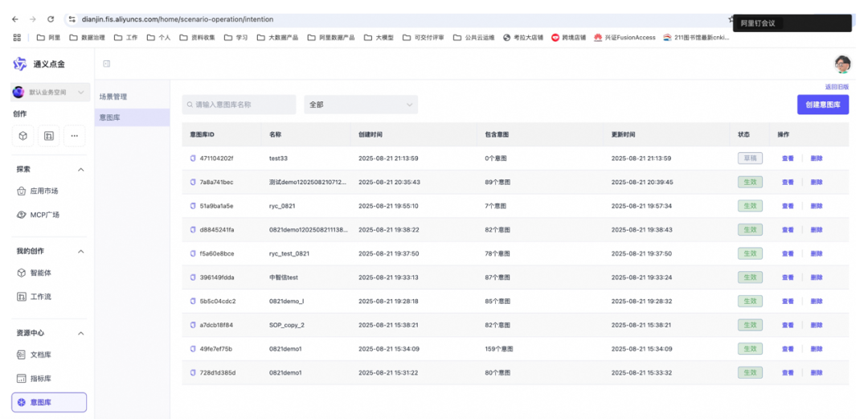Open the 兴证FusionAccess bookmark
Viewport: 868px width, 419px height.
pyautogui.click(x=624, y=38)
